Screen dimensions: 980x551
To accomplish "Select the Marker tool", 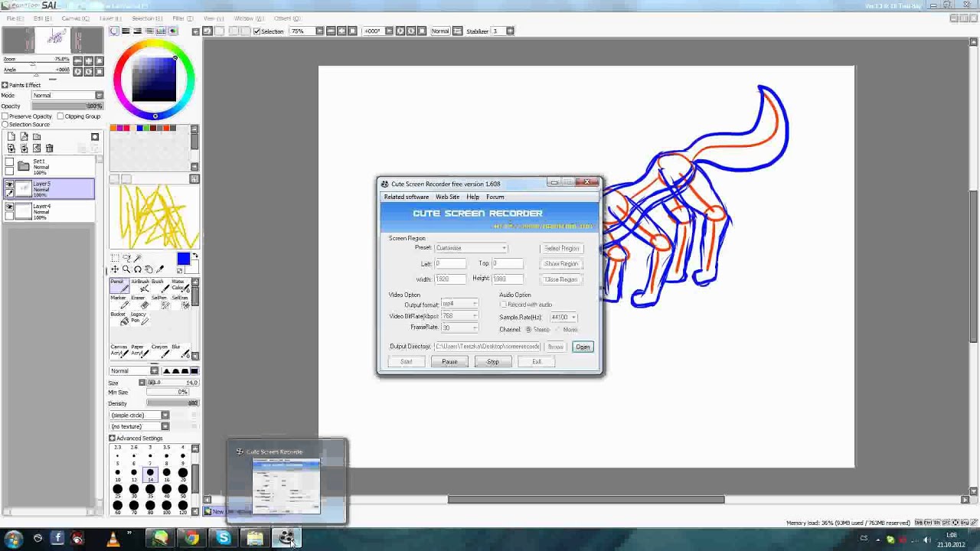I will pyautogui.click(x=119, y=302).
